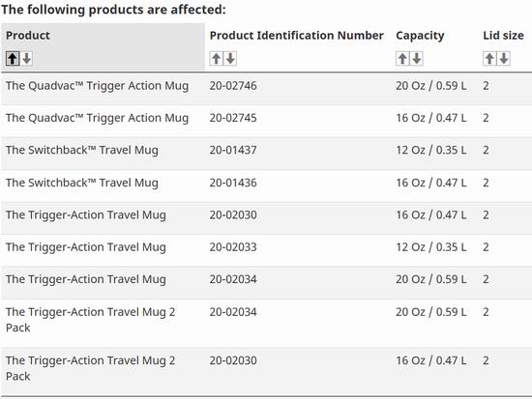
Task: Sort Product Identification Number ascending
Action: click(216, 59)
